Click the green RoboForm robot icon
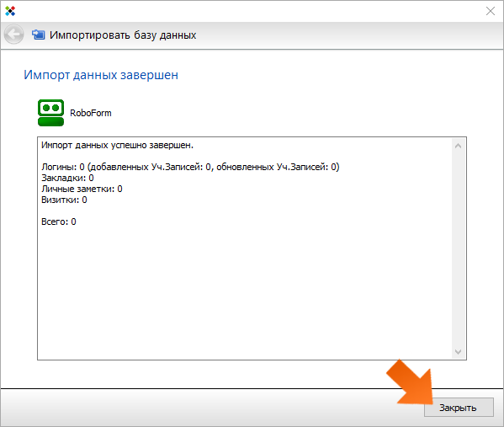Screen dimensions: 504x427 [x=50, y=113]
